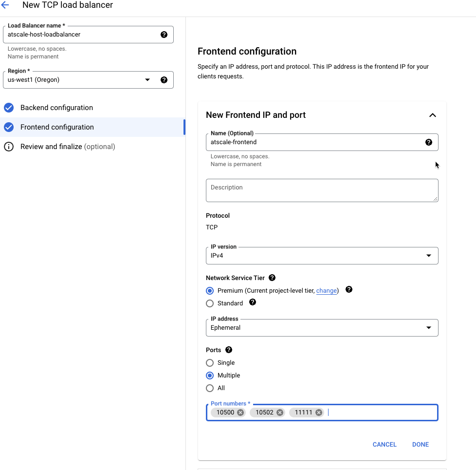Remove port 11111 chip
The height and width of the screenshot is (470, 476).
(x=319, y=413)
